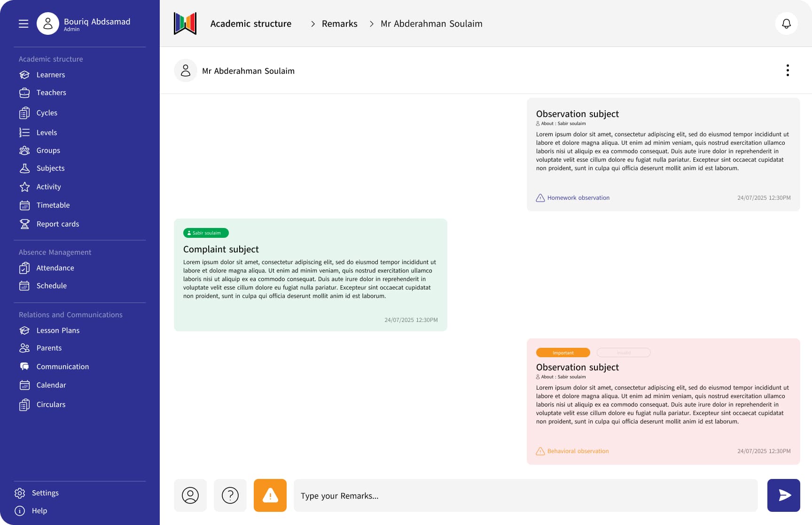This screenshot has width=812, height=525.
Task: Navigate to Academic structure breadcrumb
Action: (250, 24)
